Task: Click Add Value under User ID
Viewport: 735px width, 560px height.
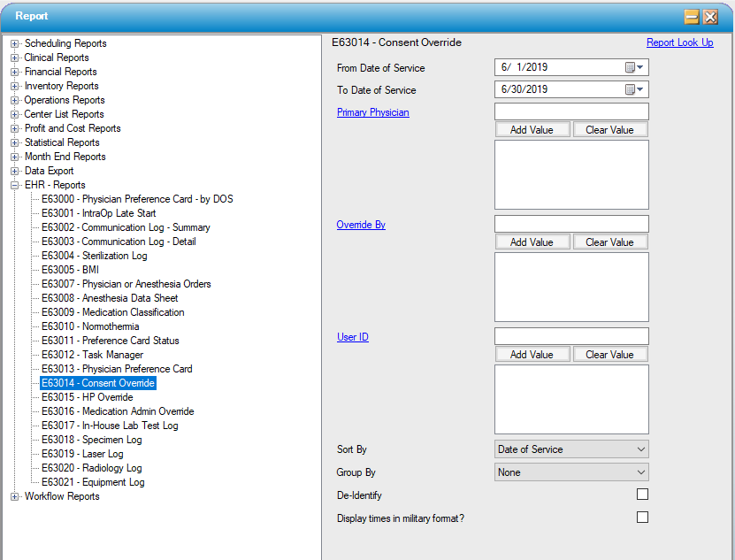Action: tap(532, 354)
